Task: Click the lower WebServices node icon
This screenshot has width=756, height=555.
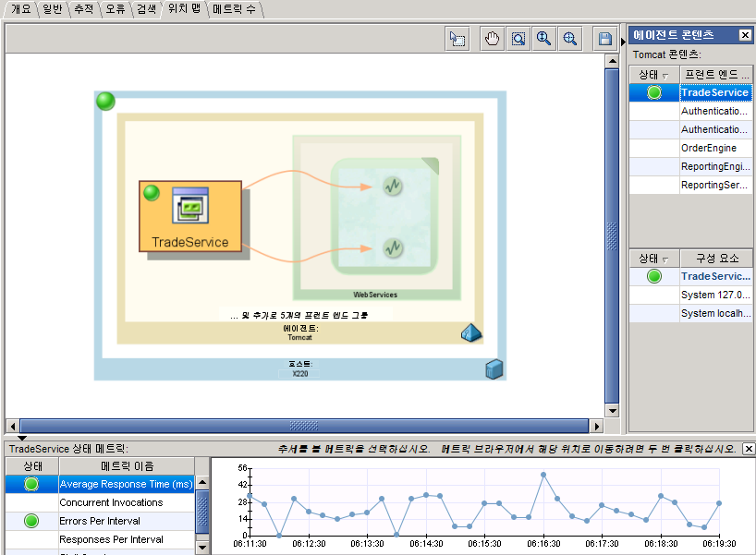Action: point(392,248)
